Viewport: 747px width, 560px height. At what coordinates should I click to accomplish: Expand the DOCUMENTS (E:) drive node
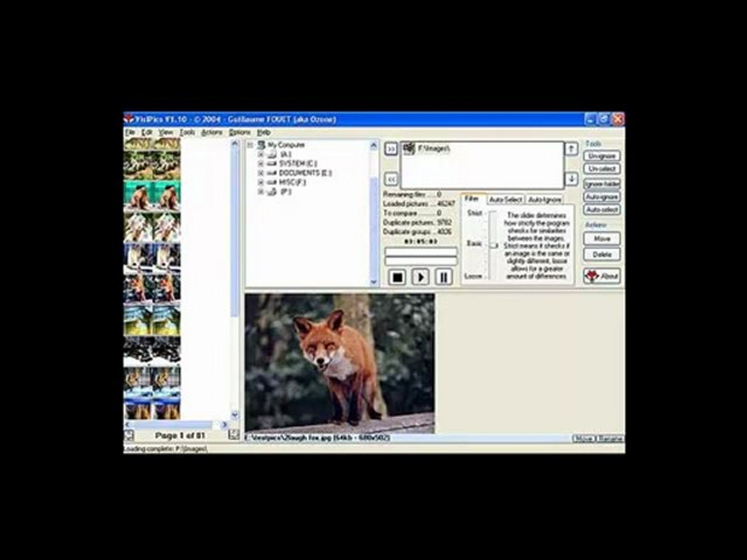pos(261,173)
